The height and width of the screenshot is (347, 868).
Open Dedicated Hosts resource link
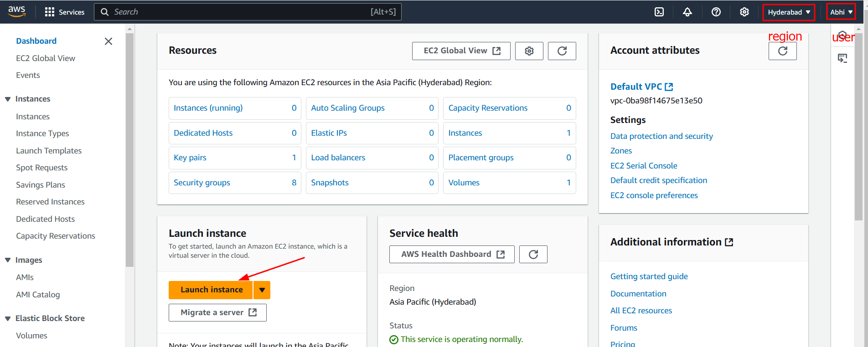(203, 133)
